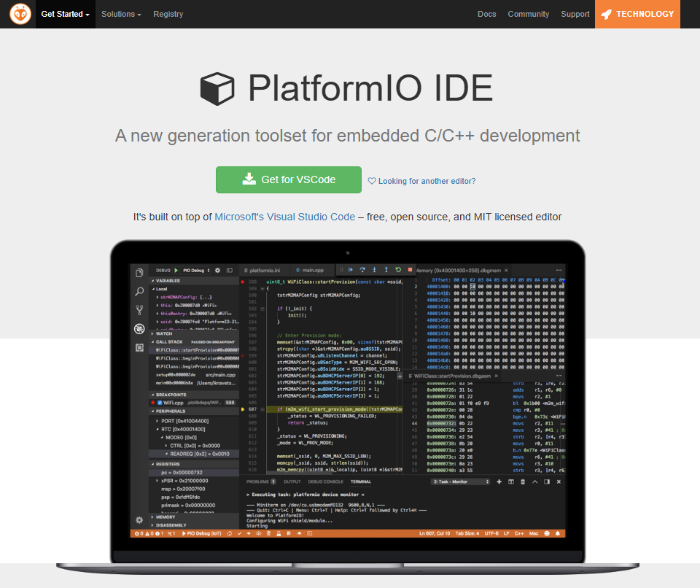
Task: Click the settings gear at activity bar bottom
Action: [x=139, y=520]
